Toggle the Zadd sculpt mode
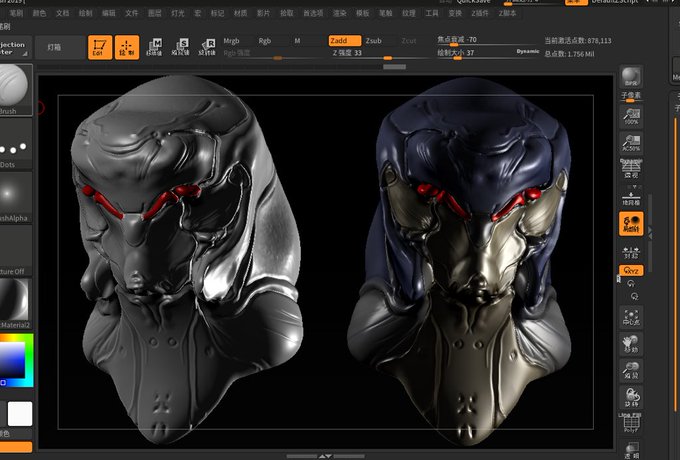The image size is (680, 460). (344, 41)
